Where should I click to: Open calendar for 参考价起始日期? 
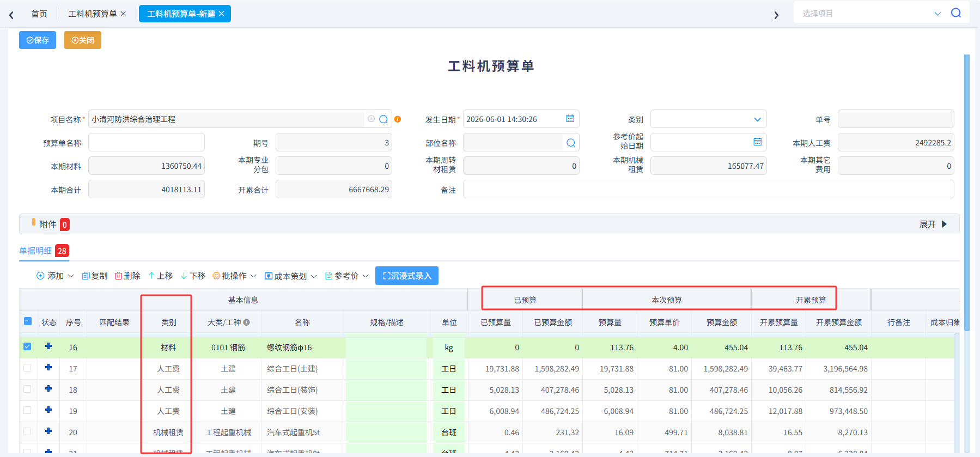point(757,142)
